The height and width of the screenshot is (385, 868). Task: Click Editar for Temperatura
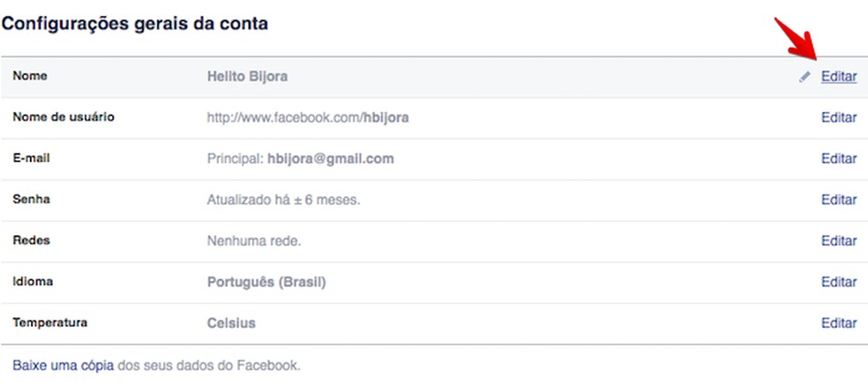[x=838, y=323]
